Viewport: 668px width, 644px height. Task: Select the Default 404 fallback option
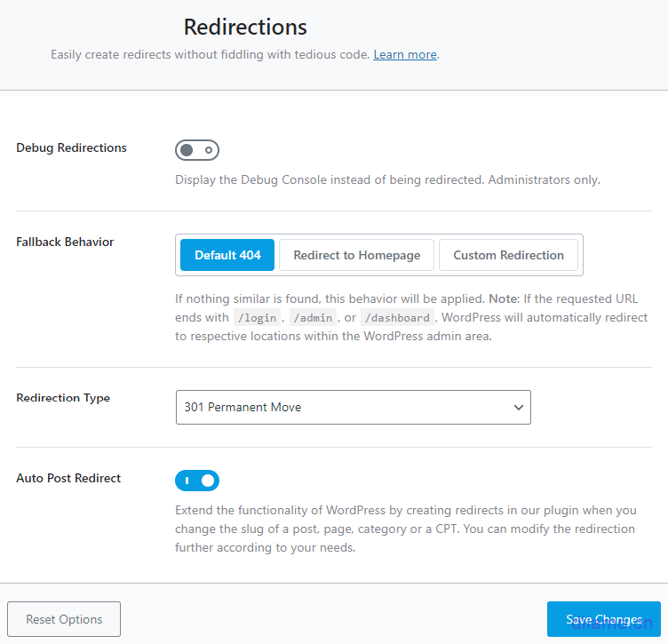click(227, 255)
